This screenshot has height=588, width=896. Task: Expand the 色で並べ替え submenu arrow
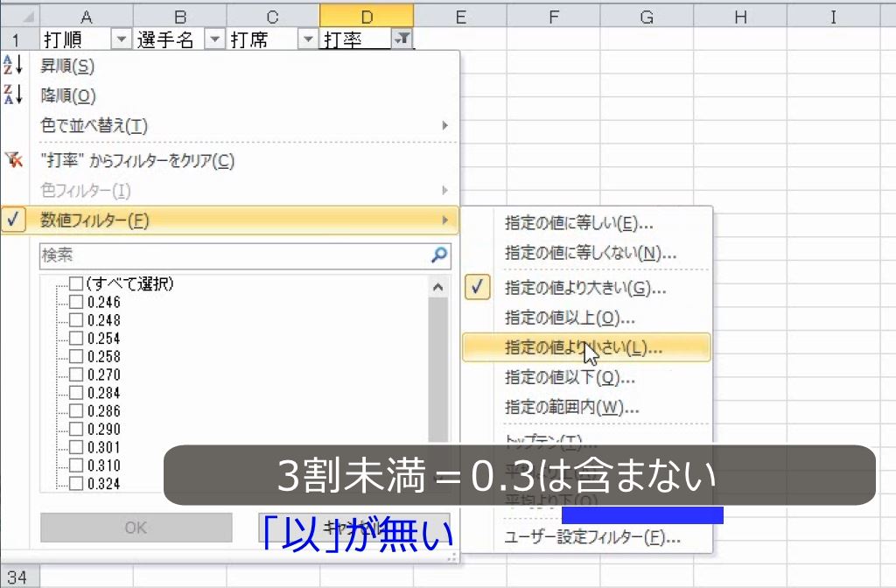[x=445, y=125]
